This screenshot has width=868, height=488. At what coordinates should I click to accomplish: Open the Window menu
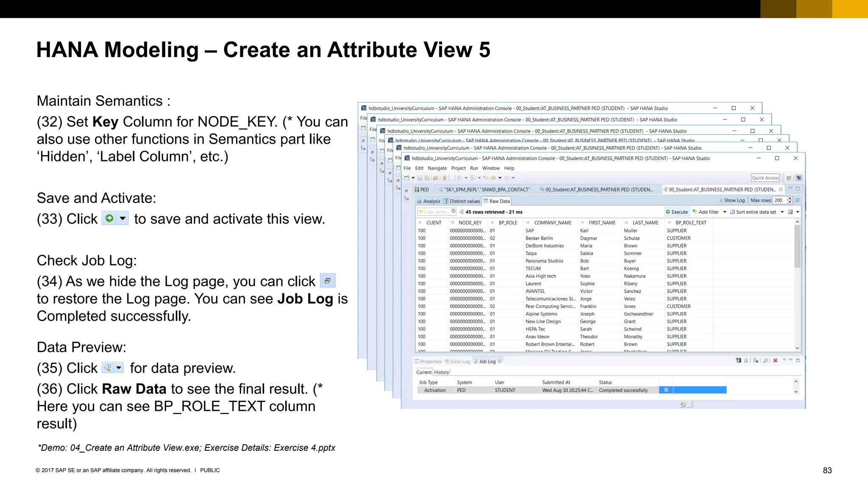click(x=491, y=168)
